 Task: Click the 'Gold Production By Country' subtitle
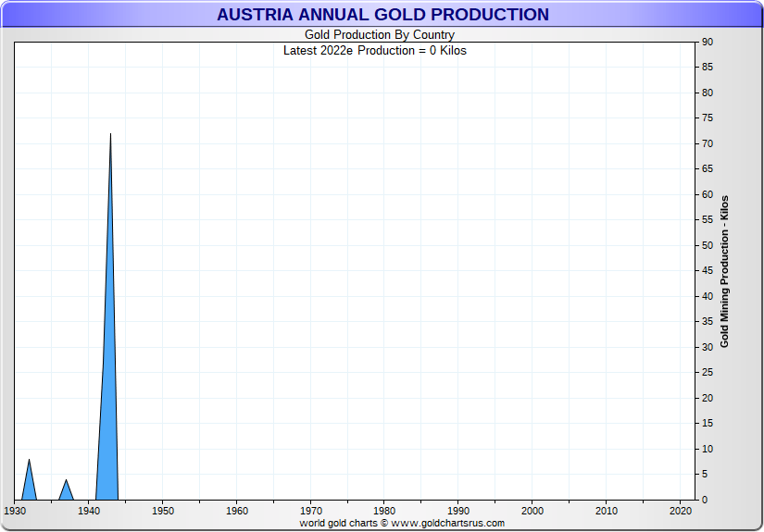click(x=380, y=35)
